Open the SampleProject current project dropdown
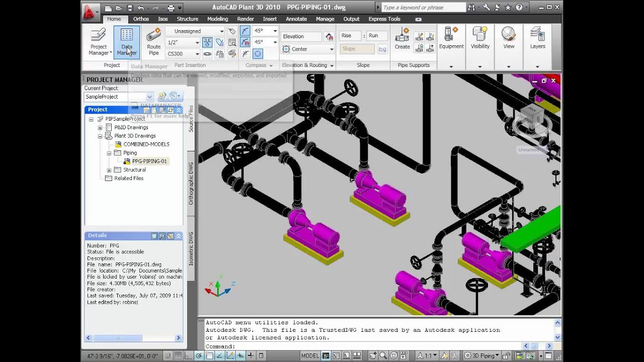 (x=119, y=97)
